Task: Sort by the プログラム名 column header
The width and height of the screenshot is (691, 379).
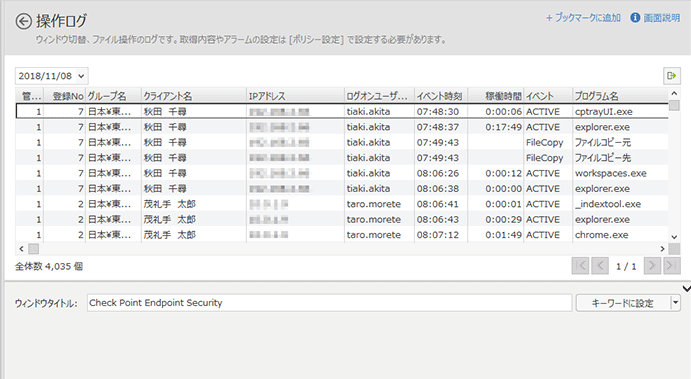Action: 620,96
